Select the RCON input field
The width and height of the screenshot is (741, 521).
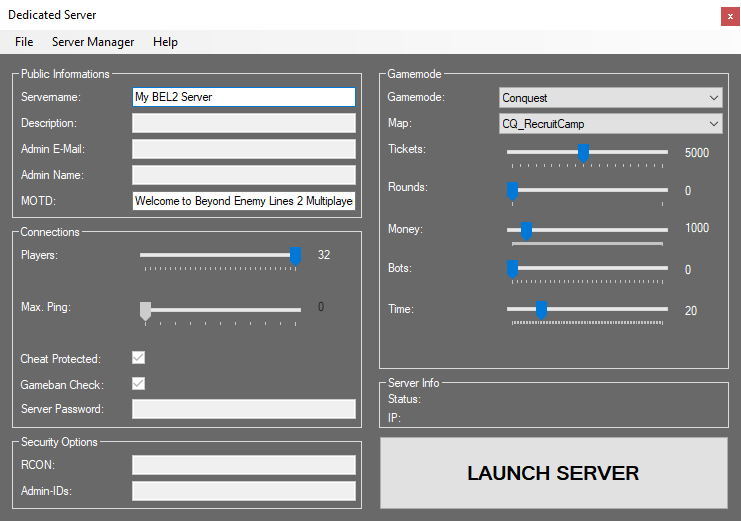click(243, 465)
